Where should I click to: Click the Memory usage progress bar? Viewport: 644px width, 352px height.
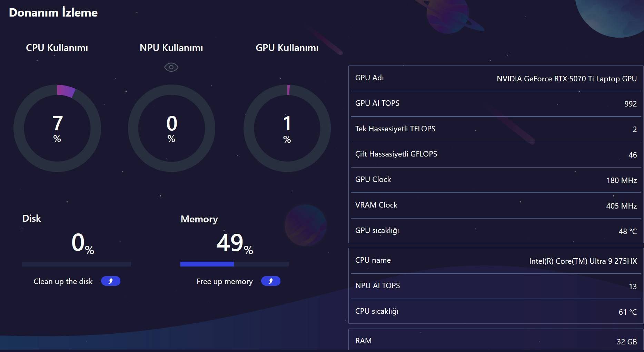235,264
